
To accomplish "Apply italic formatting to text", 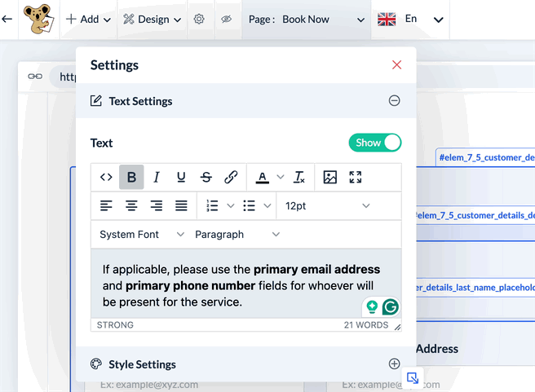I will click(157, 177).
